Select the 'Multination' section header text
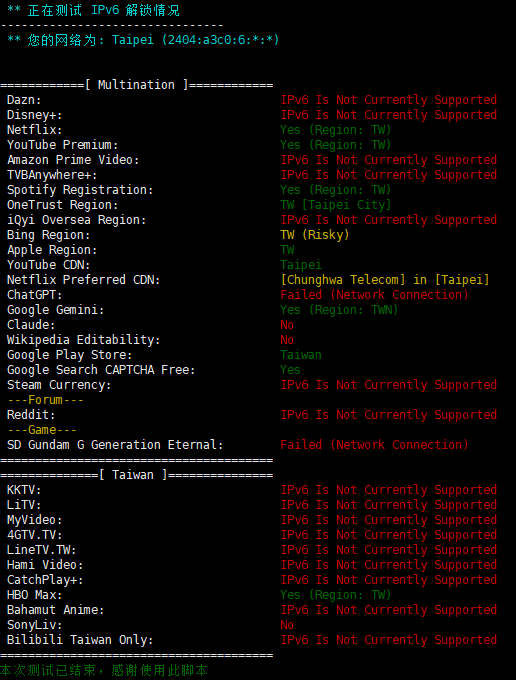The height and width of the screenshot is (680, 516). [x=136, y=85]
